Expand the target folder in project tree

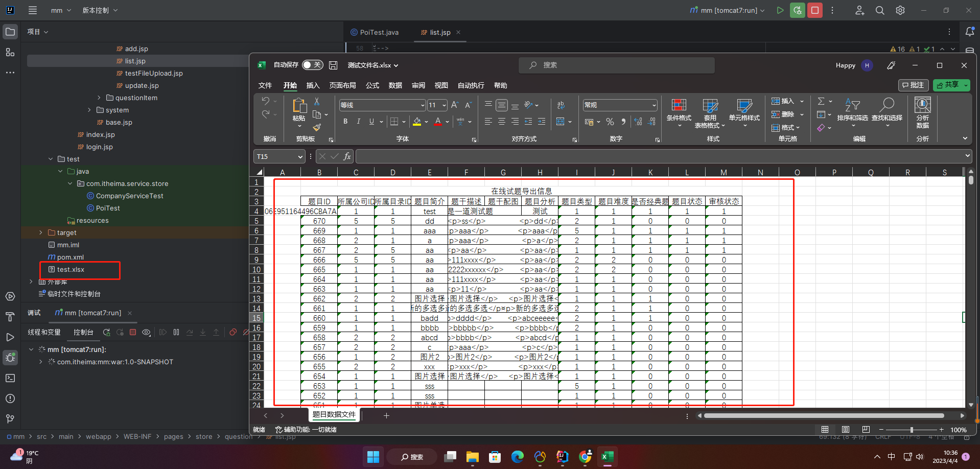[x=41, y=232]
